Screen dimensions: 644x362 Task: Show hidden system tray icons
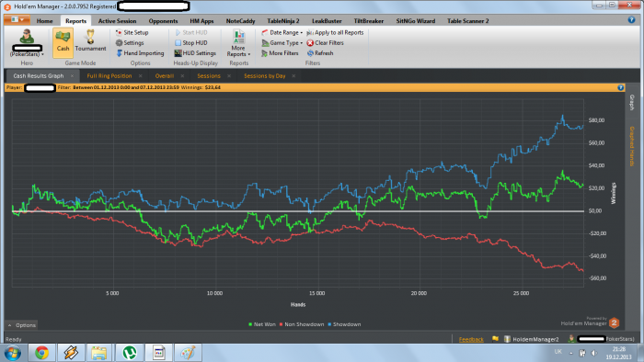(x=571, y=353)
